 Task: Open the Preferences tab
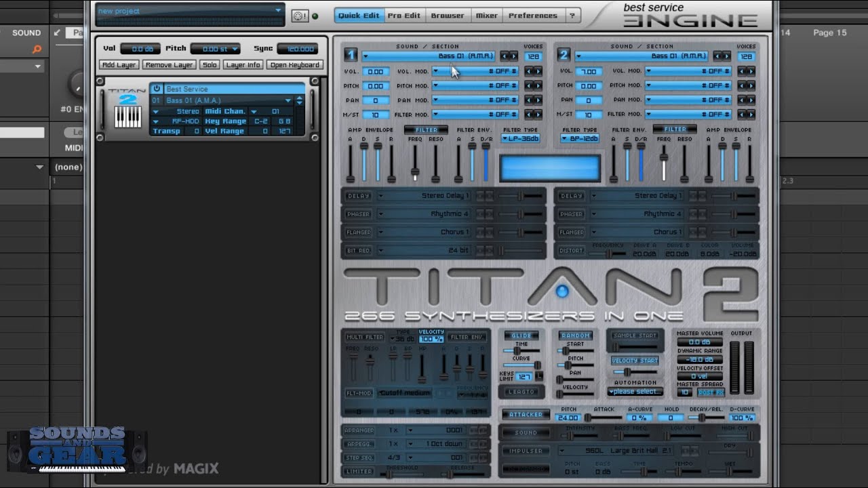click(x=533, y=16)
